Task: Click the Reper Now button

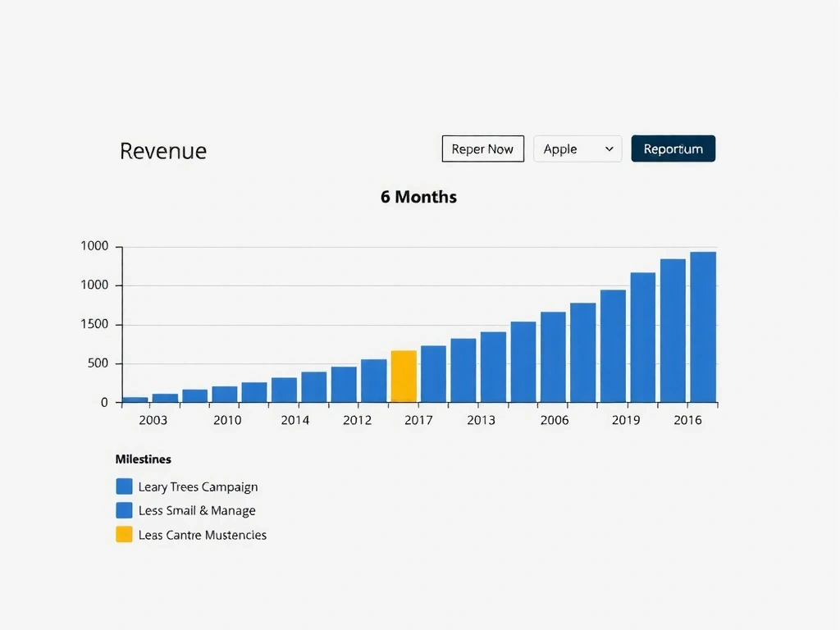Action: click(x=482, y=149)
